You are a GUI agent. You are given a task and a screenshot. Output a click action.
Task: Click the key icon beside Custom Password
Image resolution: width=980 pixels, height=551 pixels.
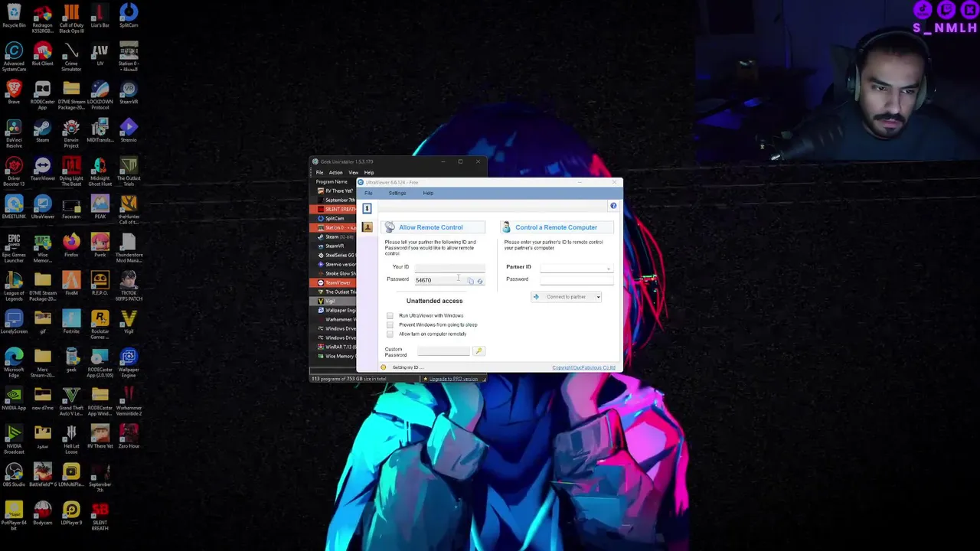[479, 351]
